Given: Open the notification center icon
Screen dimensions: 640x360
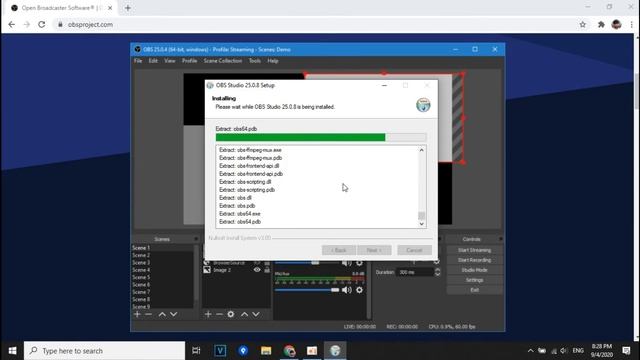Looking at the screenshot, I should (x=626, y=351).
